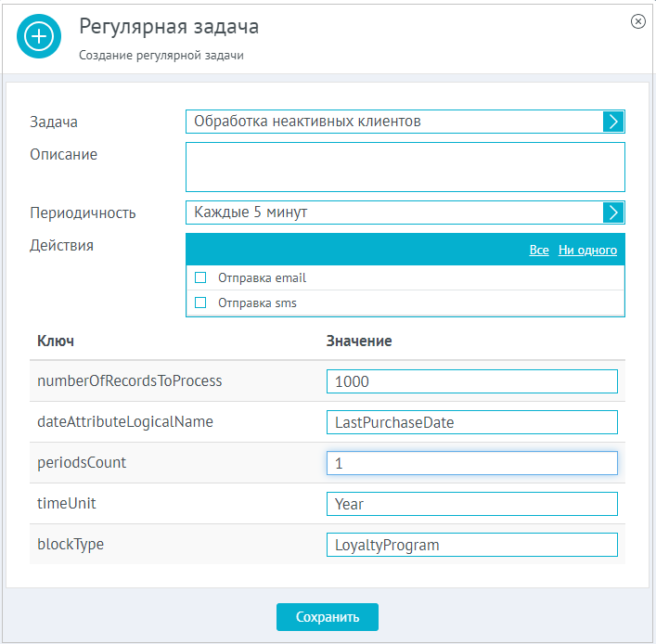The height and width of the screenshot is (644, 656).
Task: Expand the Периодичность dropdown arrow
Action: coord(613,213)
